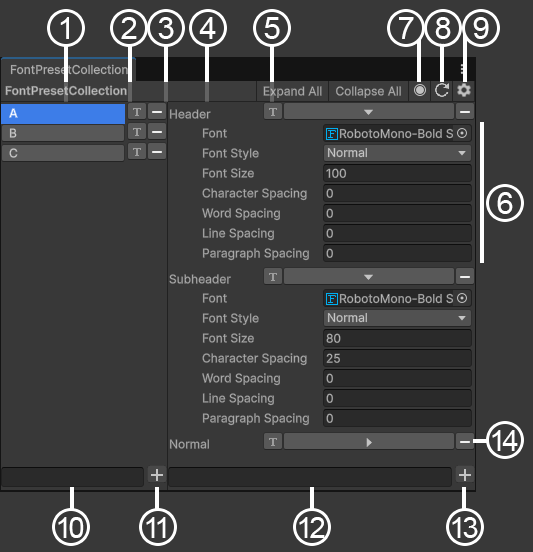Click the T icon beside preset A

coord(137,112)
